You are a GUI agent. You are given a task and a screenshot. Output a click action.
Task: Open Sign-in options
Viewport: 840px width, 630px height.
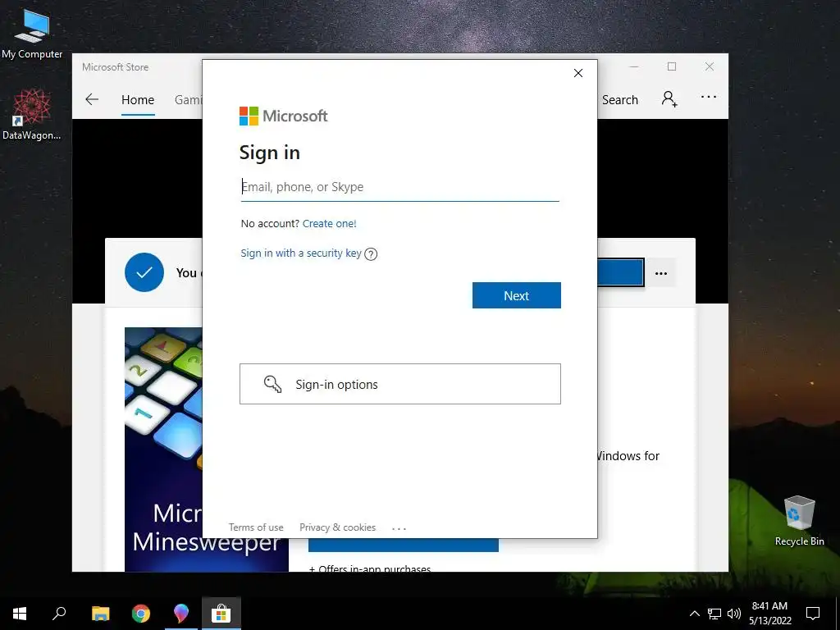[399, 384]
